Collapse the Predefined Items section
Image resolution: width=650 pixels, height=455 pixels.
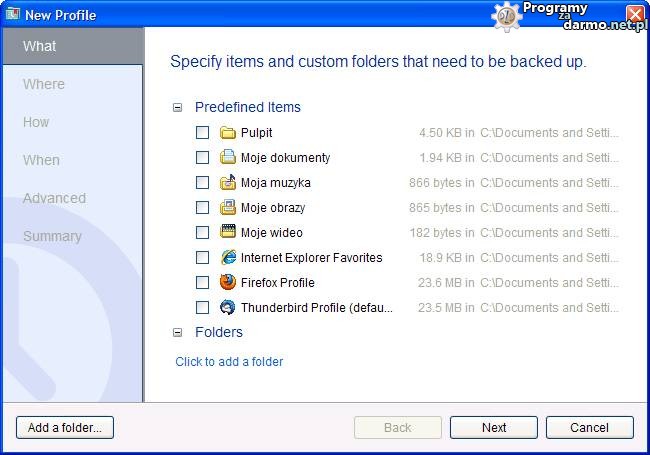[x=178, y=108]
